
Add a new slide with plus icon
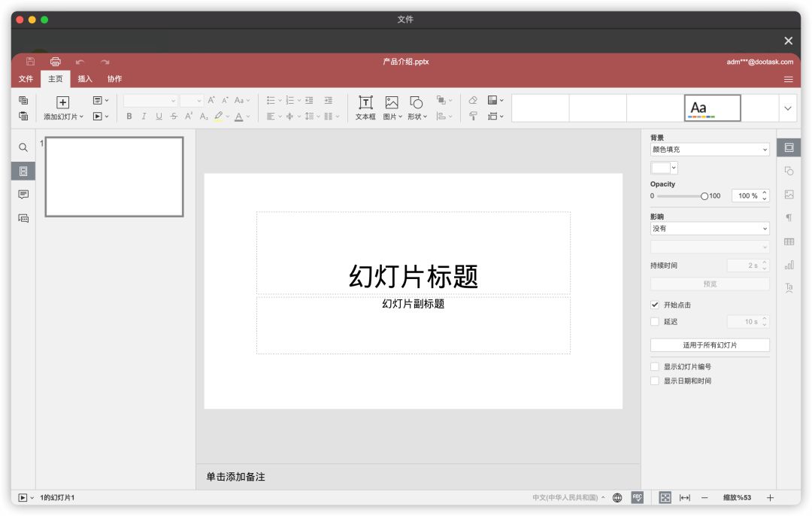click(62, 102)
